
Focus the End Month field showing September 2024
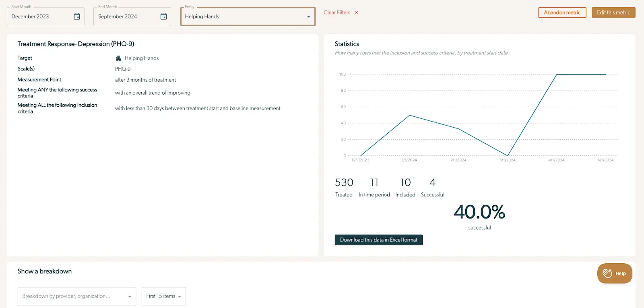click(x=125, y=17)
